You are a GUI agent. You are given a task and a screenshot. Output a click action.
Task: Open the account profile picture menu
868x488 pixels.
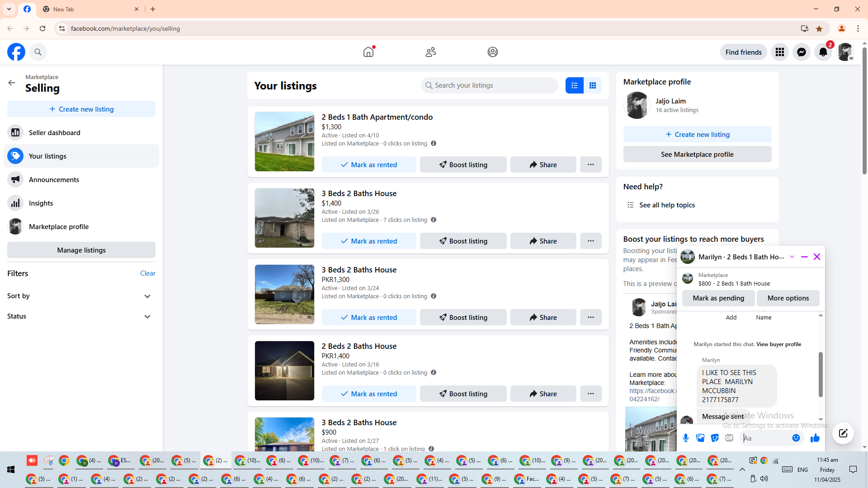[x=845, y=52]
